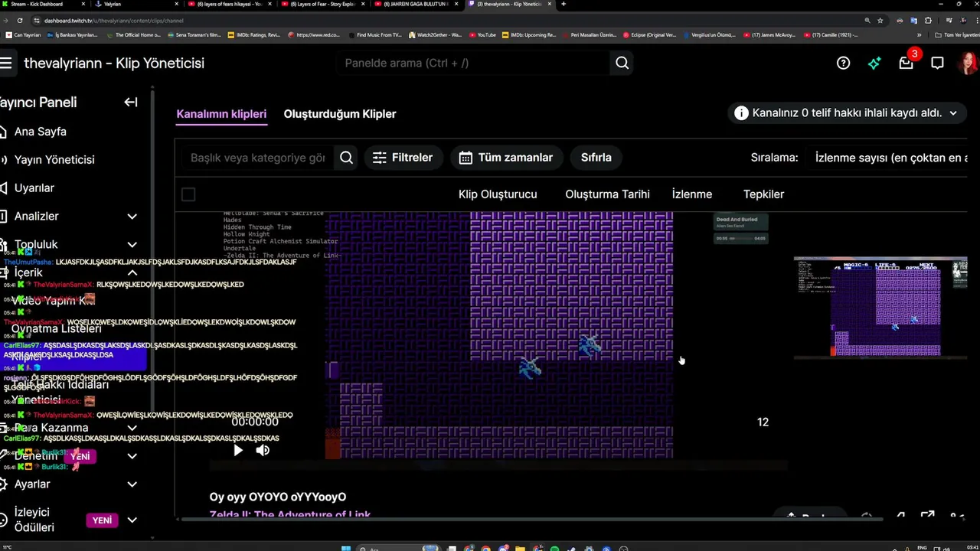Play the clip preview

click(x=238, y=450)
